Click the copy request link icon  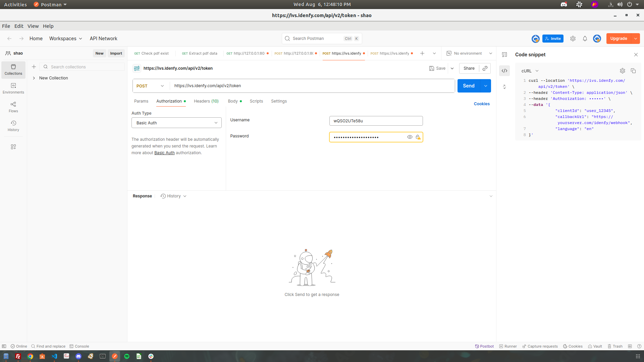(485, 68)
